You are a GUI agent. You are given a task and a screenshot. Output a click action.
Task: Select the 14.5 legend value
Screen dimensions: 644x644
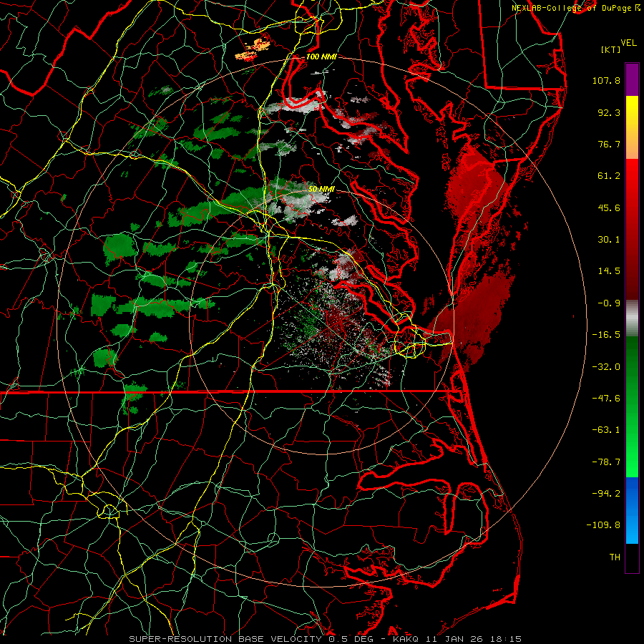(609, 271)
